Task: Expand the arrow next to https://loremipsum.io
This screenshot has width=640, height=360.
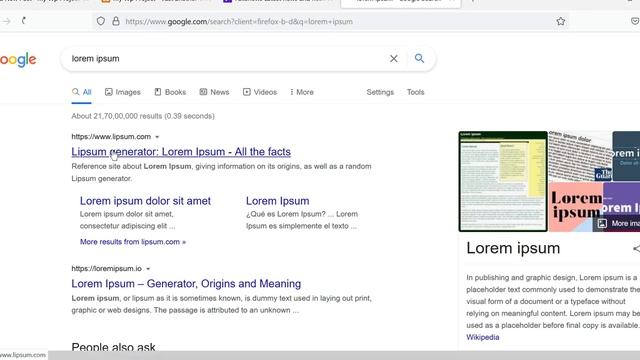Action: (148, 269)
